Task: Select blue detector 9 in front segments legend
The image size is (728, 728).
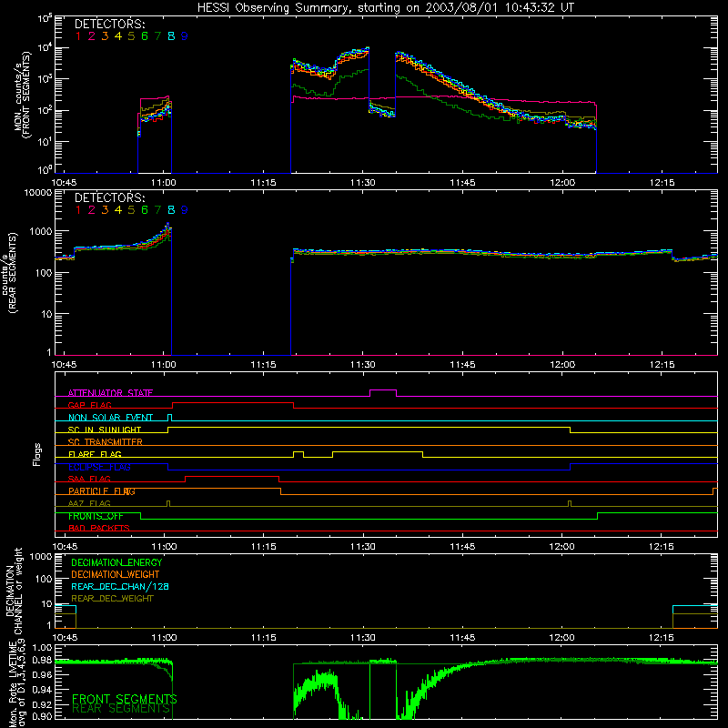Action: (x=185, y=36)
